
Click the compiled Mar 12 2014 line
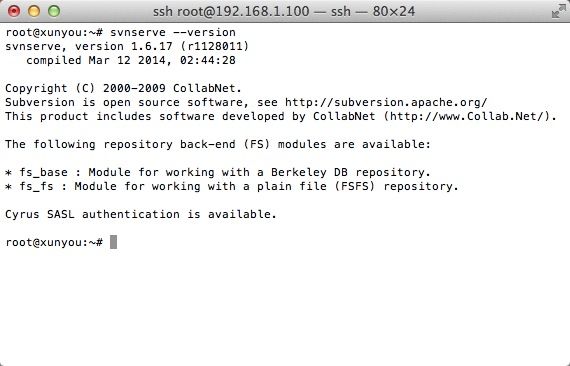(131, 60)
